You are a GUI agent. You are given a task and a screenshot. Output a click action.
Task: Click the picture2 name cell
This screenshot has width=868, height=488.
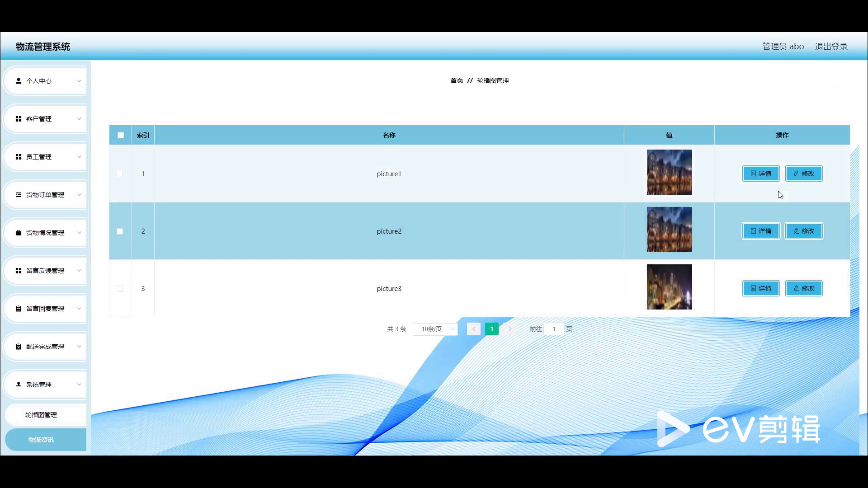389,231
